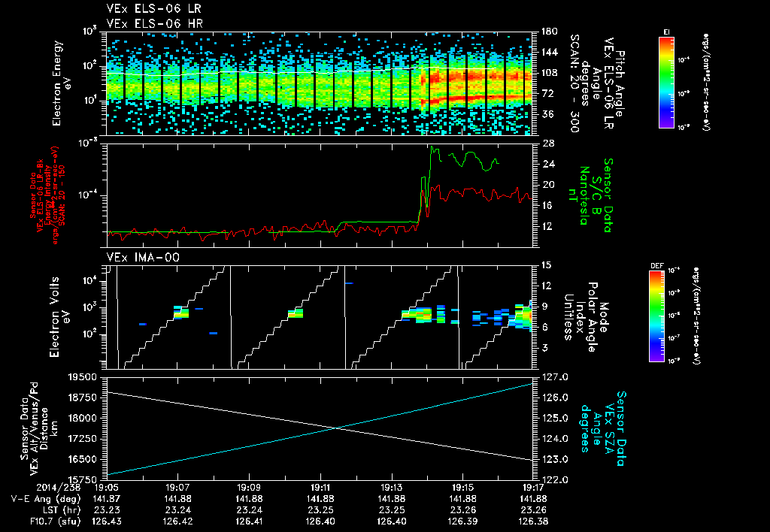The width and height of the screenshot is (770, 532).
Task: Click the 19:09 time tick label
Action: [x=249, y=488]
